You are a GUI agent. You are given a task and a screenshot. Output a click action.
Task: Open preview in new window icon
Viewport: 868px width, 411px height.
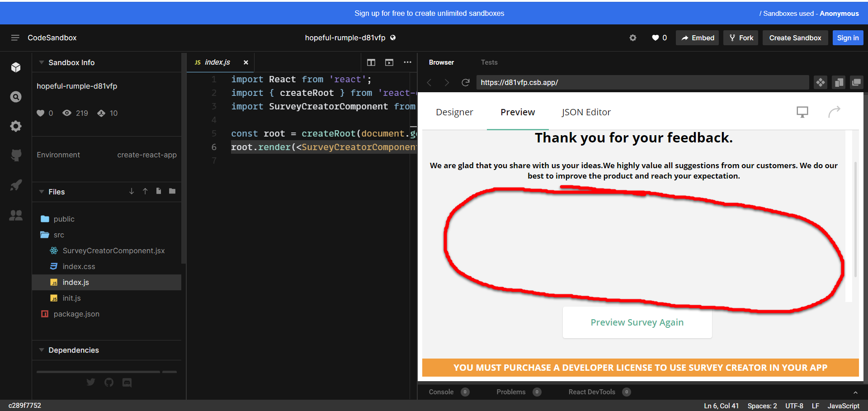389,62
